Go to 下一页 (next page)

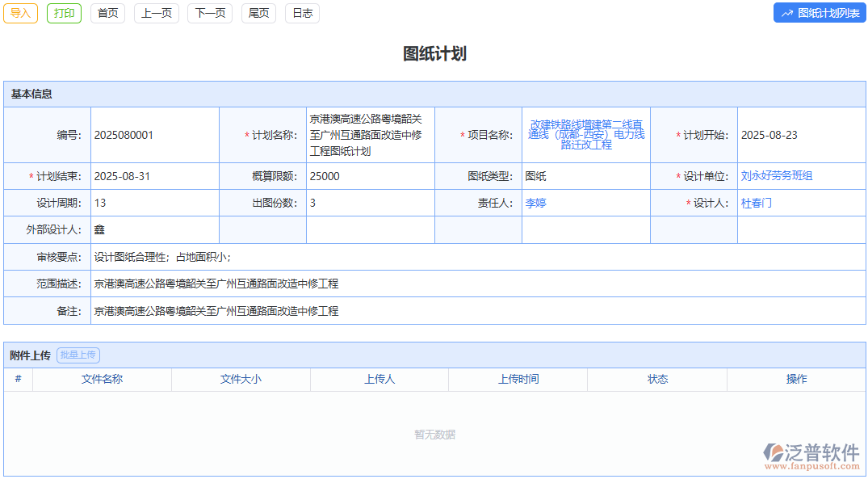pos(209,13)
